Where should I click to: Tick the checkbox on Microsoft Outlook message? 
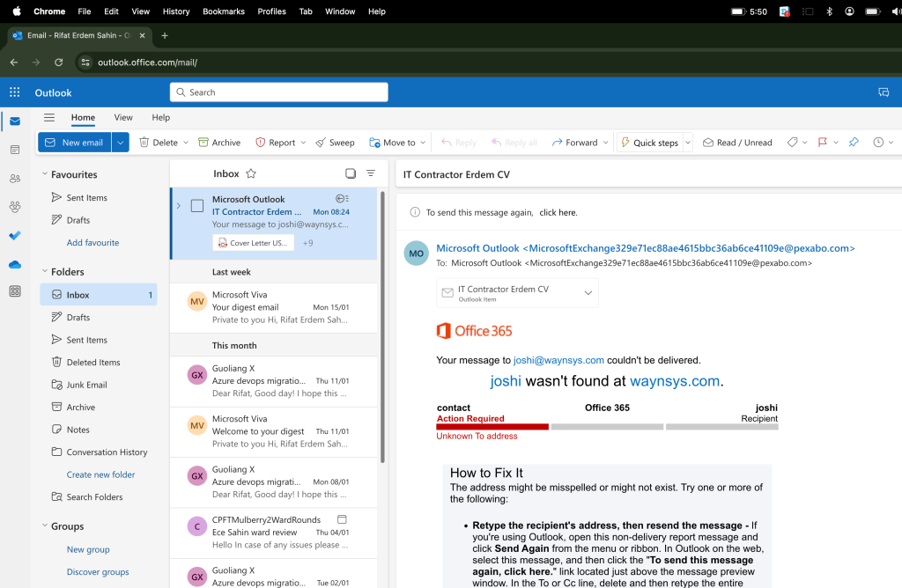(x=197, y=205)
